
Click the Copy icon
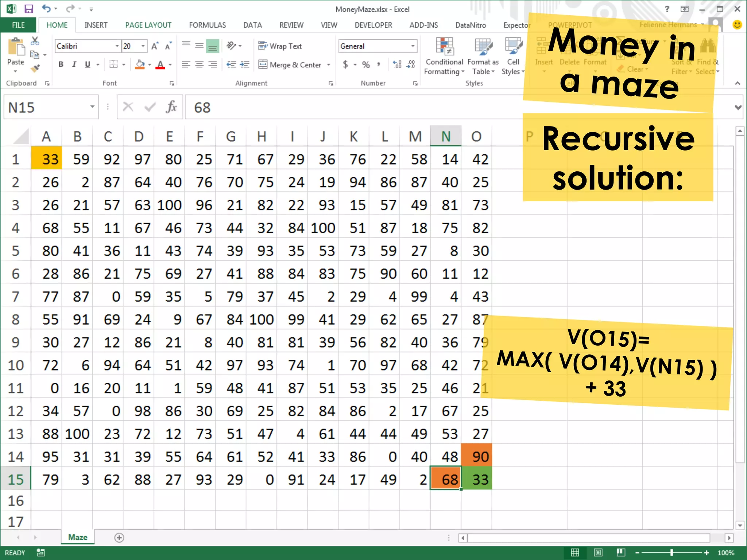click(x=35, y=55)
